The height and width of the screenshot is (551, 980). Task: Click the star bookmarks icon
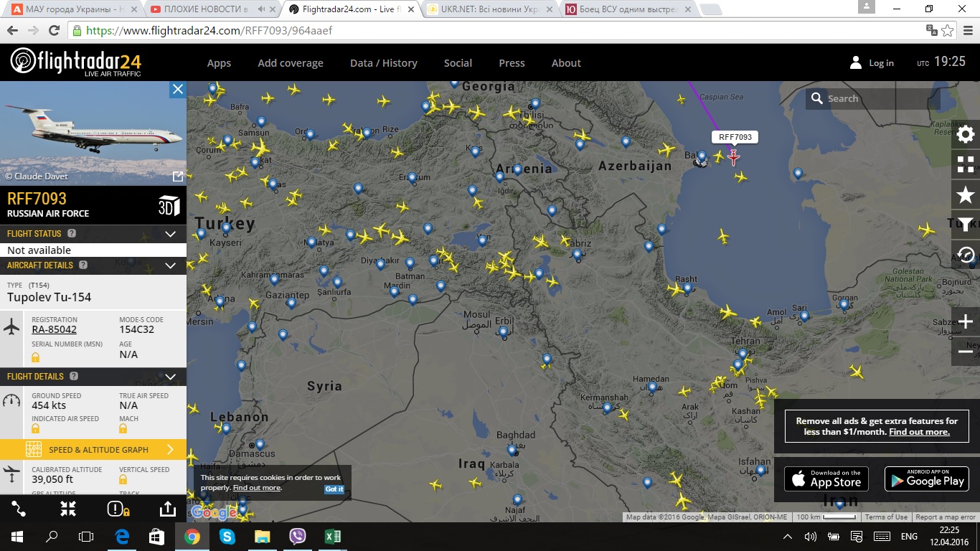coord(966,194)
